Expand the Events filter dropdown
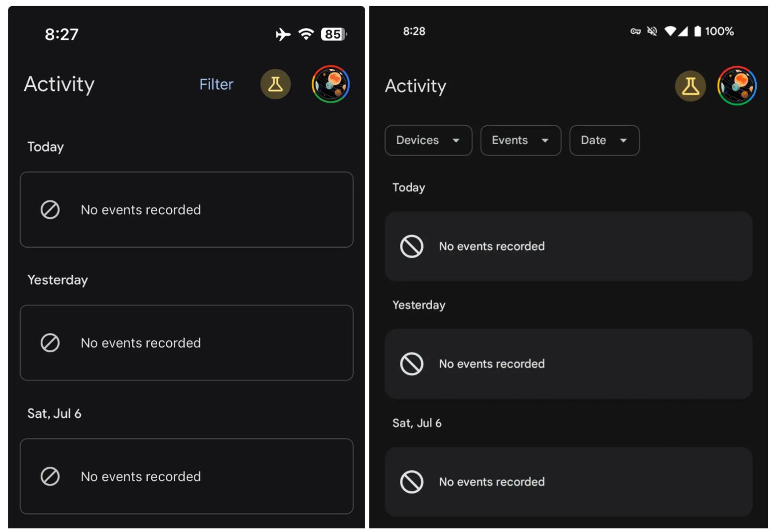 pos(520,140)
